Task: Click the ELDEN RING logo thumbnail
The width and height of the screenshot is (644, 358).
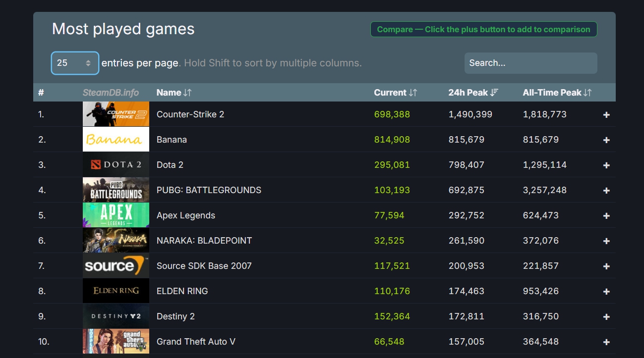Action: coord(116,291)
